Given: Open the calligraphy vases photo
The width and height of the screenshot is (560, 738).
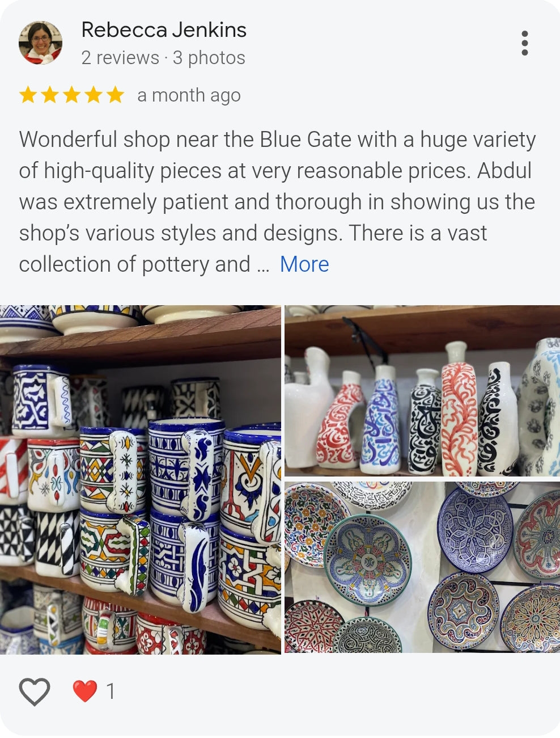Looking at the screenshot, I should [422, 391].
